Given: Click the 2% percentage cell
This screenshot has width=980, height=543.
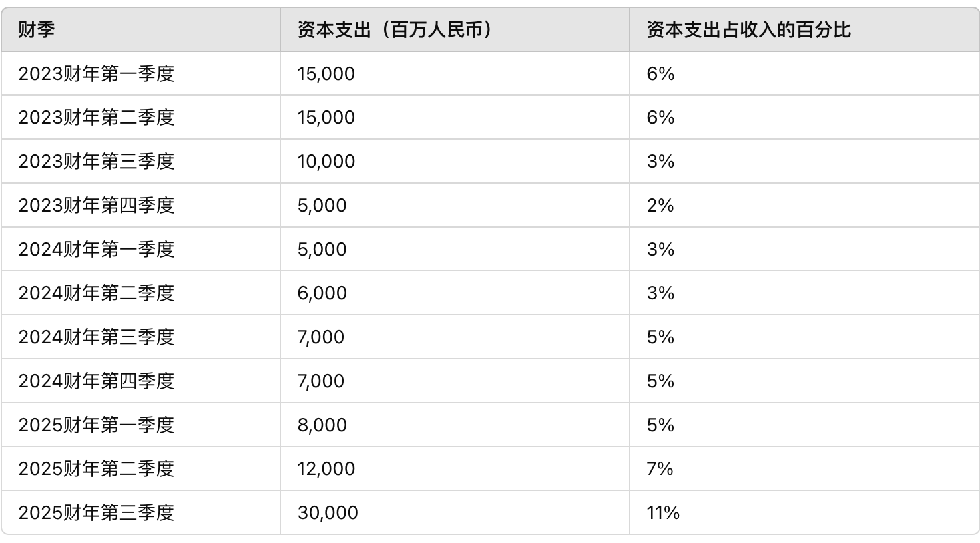Looking at the screenshot, I should [660, 205].
